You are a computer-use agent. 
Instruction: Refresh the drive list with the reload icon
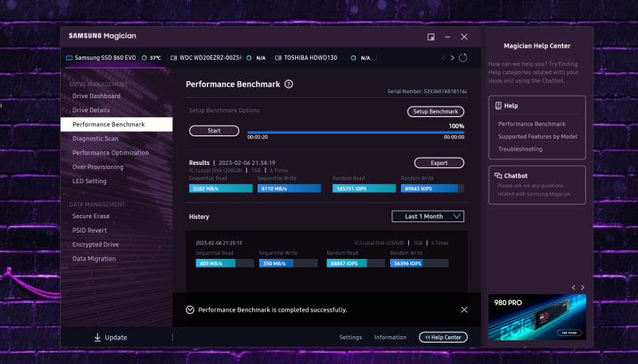[x=463, y=58]
